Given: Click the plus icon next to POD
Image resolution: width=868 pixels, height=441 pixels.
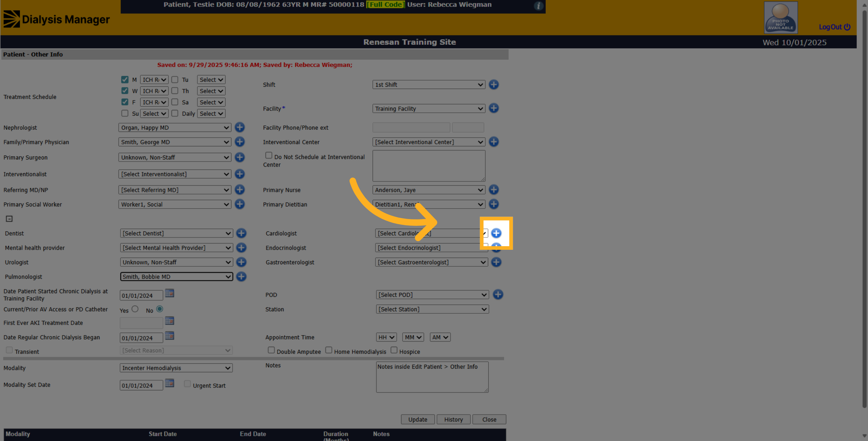Looking at the screenshot, I should coord(498,294).
